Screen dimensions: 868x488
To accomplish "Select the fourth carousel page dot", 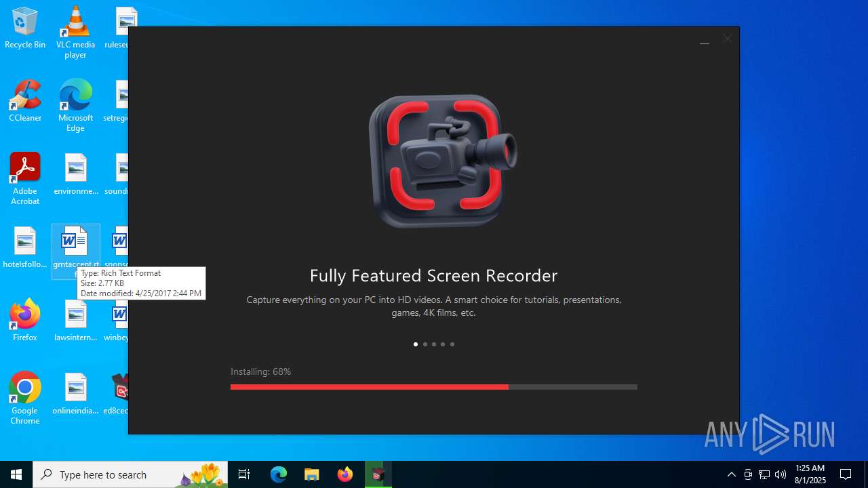I will pos(443,344).
